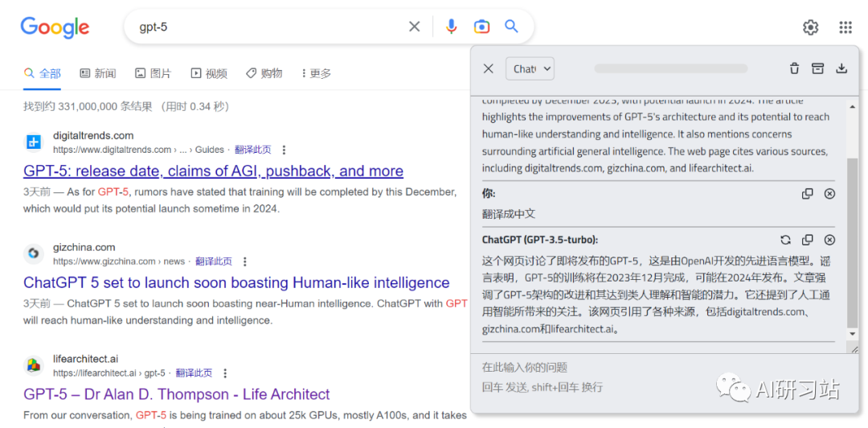Start voice search with microphone icon
This screenshot has height=428, width=868.
point(452,27)
